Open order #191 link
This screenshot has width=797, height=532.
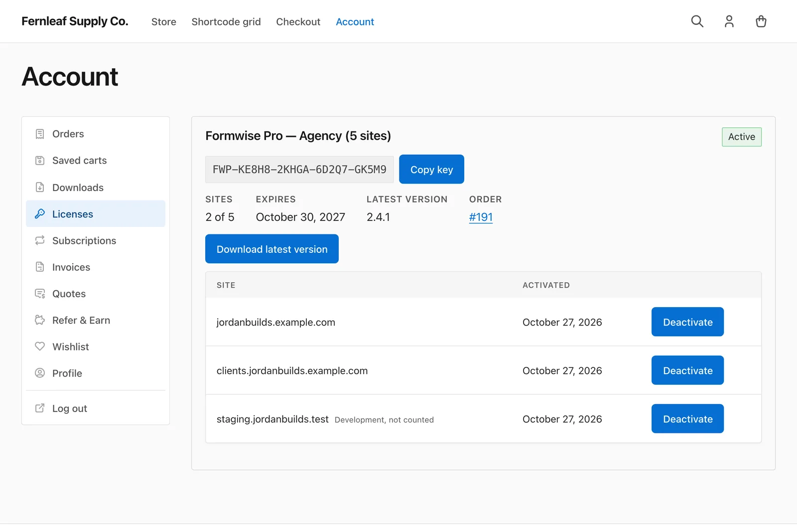481,217
